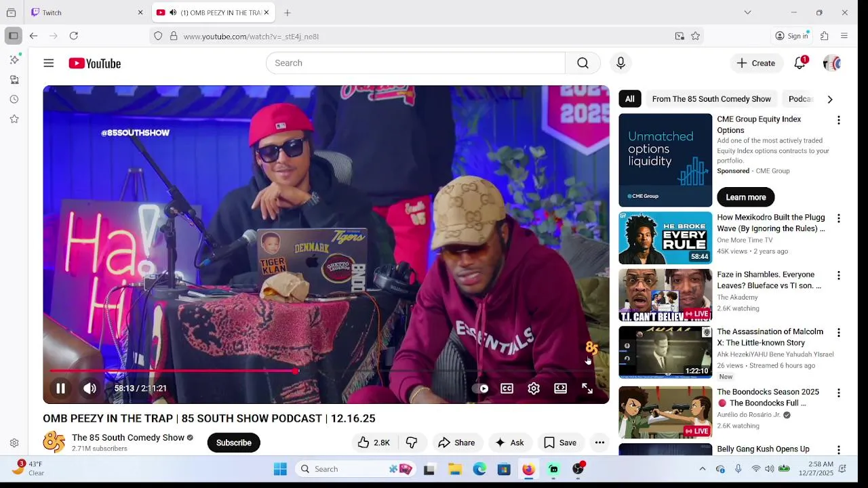Screen dimensions: 868x488
Task: Pause the video playback
Action: 60,388
